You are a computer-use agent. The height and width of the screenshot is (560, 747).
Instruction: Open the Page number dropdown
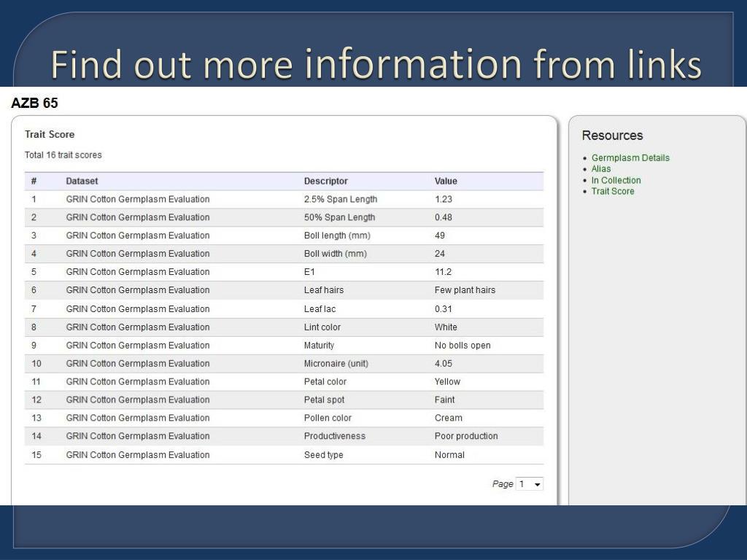tap(530, 484)
